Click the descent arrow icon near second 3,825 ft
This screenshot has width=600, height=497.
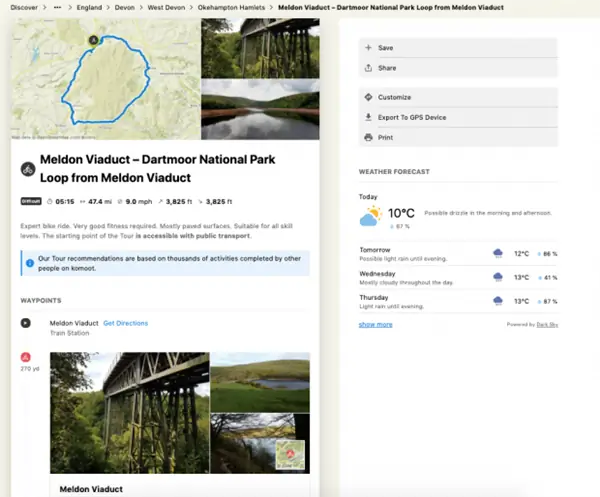[200, 202]
